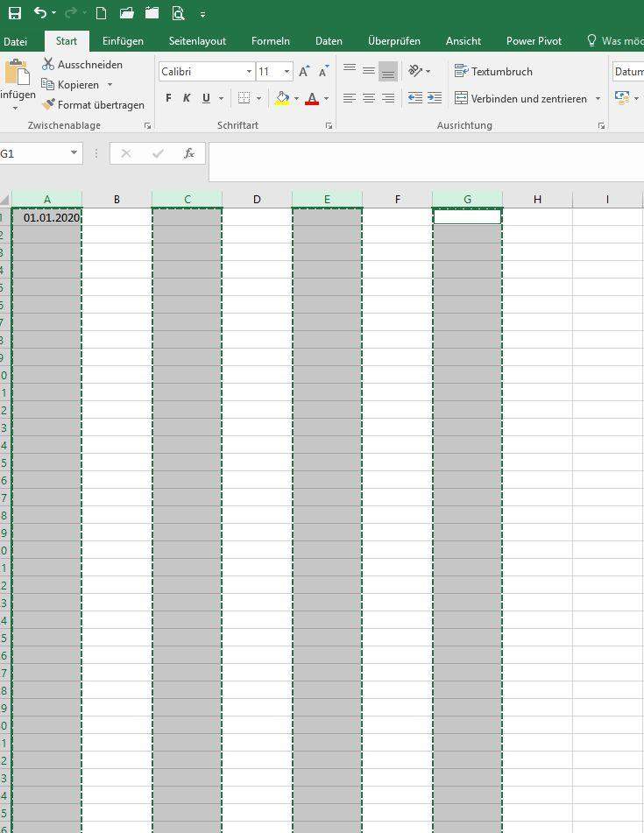Click the increase indent icon
The image size is (644, 833).
435,98
